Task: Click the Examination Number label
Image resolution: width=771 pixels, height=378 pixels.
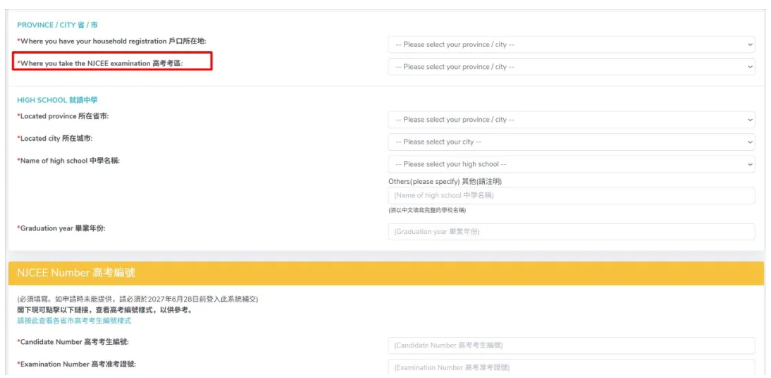Action: (77, 364)
